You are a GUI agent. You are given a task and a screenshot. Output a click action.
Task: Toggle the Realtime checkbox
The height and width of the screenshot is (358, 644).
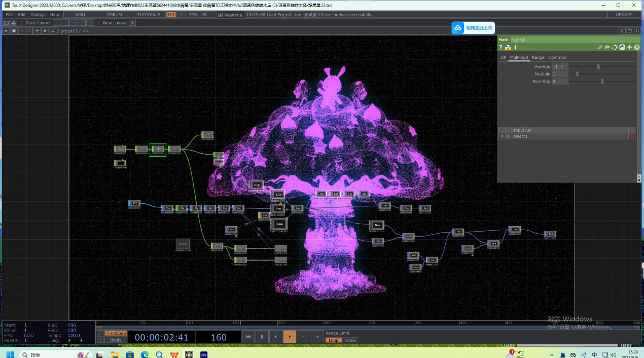[221, 15]
